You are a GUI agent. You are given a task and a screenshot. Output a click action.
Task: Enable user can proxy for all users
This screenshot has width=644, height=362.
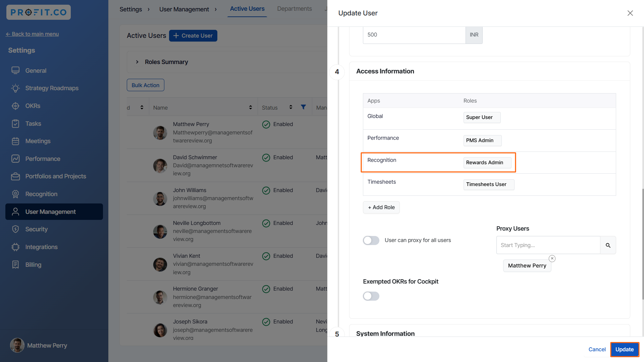(x=371, y=241)
